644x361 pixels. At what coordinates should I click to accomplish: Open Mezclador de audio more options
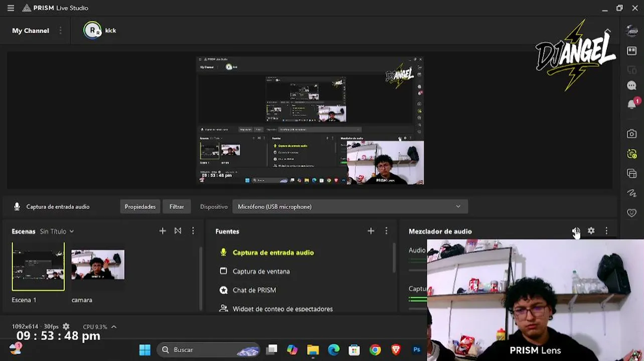606,231
